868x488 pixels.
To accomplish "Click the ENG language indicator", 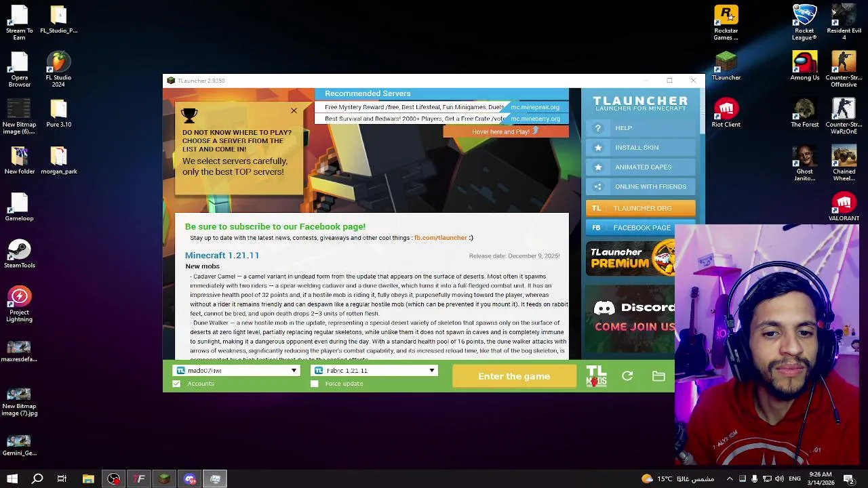I will tap(794, 479).
